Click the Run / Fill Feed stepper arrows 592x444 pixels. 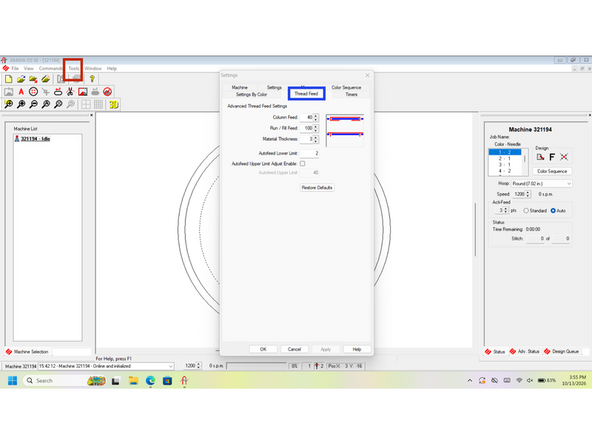[x=316, y=128]
